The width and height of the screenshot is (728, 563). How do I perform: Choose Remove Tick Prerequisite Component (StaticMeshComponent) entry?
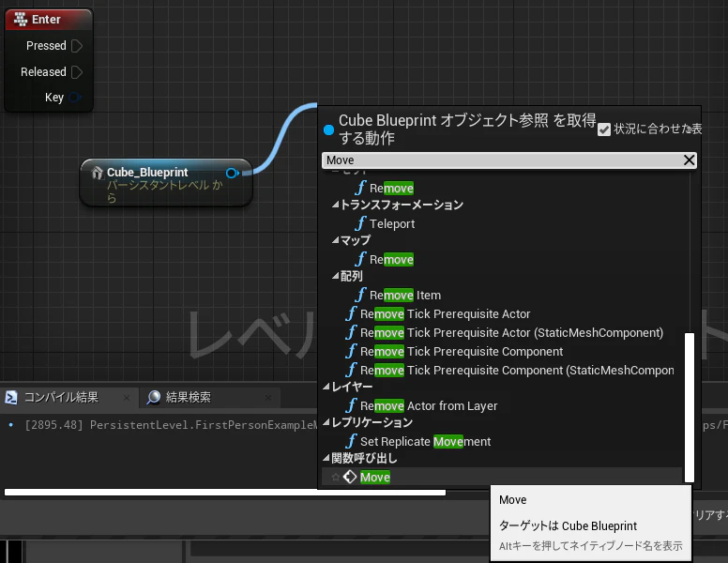pyautogui.click(x=517, y=371)
